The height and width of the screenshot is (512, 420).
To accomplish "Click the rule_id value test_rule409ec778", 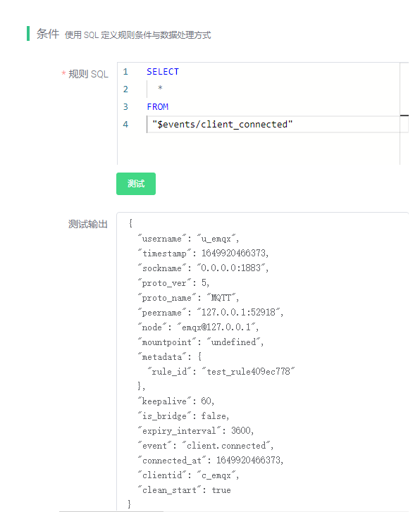I will point(248,372).
